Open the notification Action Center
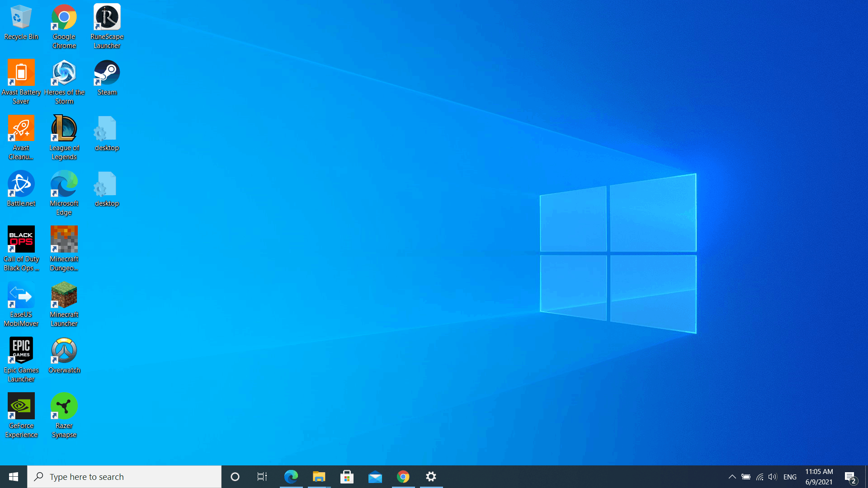This screenshot has width=868, height=488. [850, 477]
